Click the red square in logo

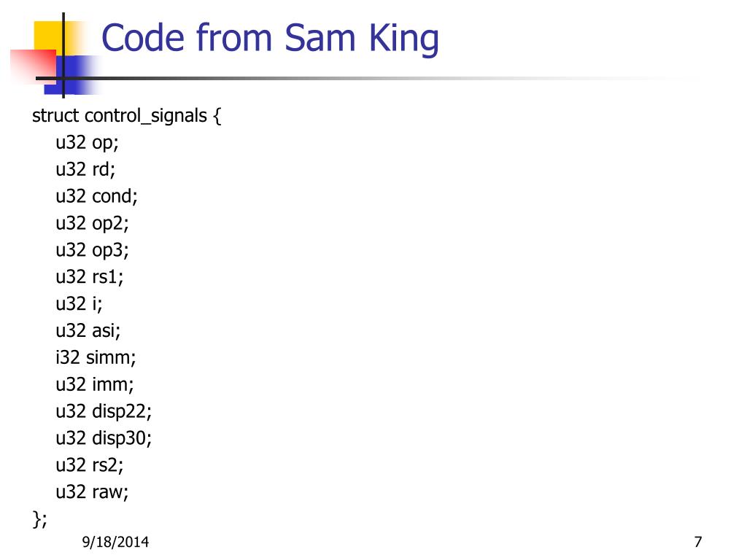pyautogui.click(x=34, y=66)
